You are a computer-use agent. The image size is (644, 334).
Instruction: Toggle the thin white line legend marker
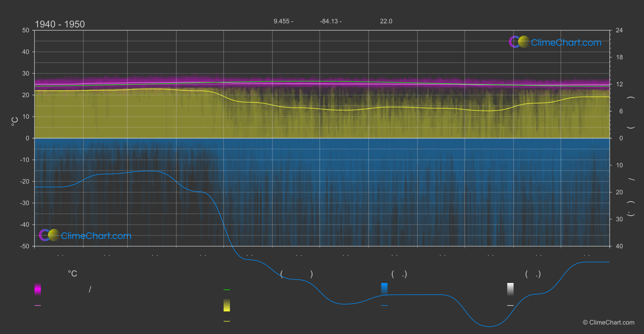point(510,305)
